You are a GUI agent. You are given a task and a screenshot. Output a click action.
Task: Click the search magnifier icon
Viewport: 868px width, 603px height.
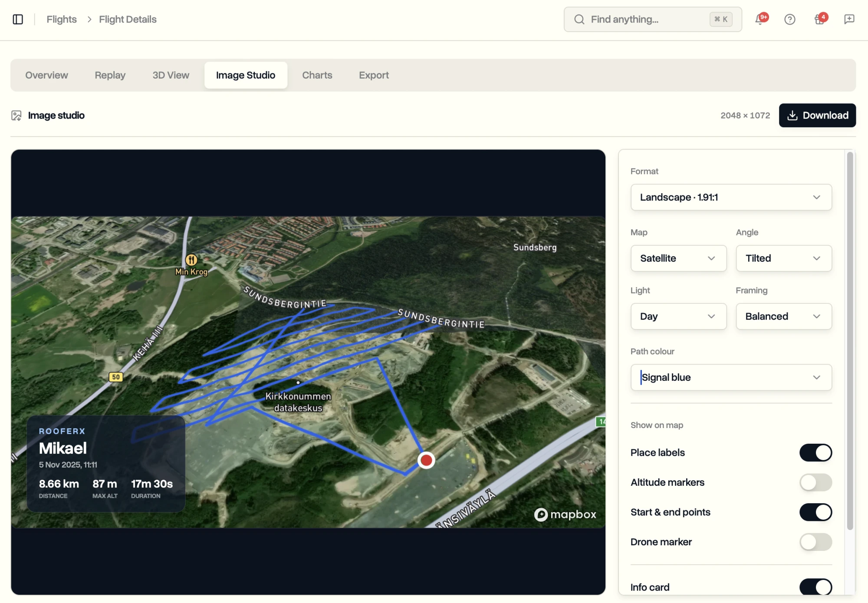579,19
